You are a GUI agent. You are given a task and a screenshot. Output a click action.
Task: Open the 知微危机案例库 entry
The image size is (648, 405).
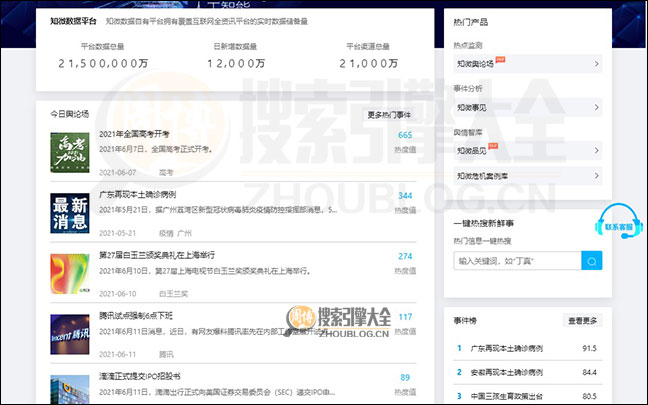(528, 176)
